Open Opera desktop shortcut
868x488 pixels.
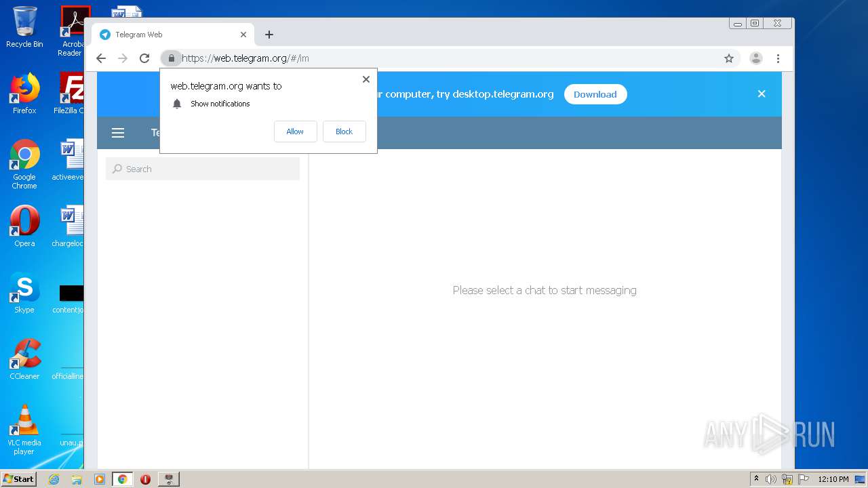[24, 226]
